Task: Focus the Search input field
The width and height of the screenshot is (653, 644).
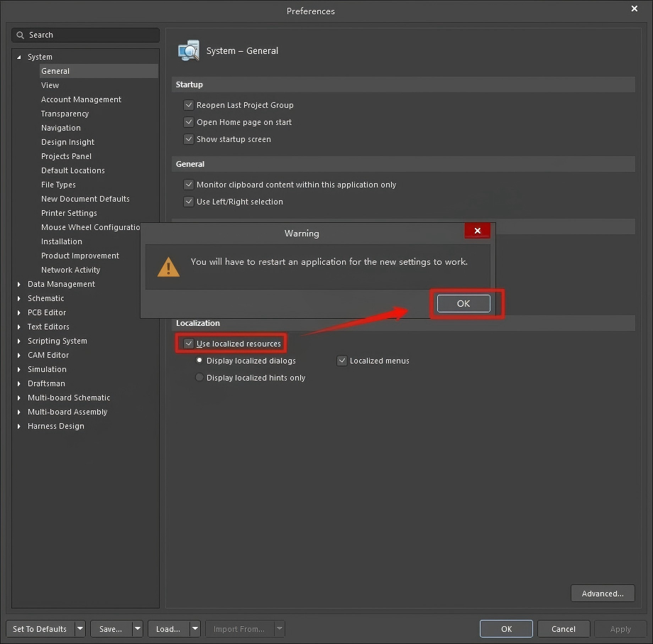Action: [85, 35]
